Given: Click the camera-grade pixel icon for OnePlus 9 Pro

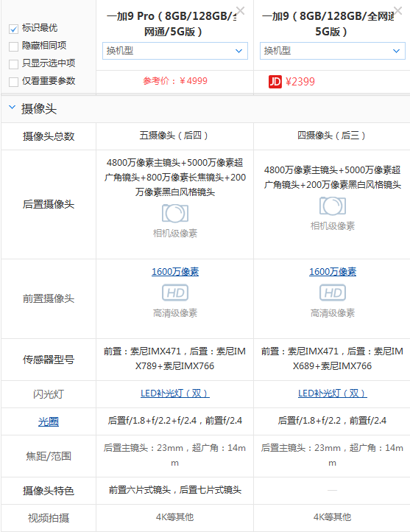Looking at the screenshot, I should (175, 213).
